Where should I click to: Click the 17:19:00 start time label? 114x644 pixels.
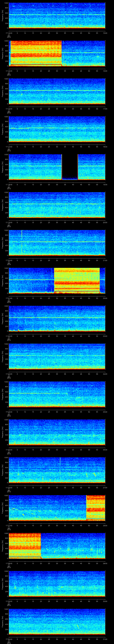9,223
